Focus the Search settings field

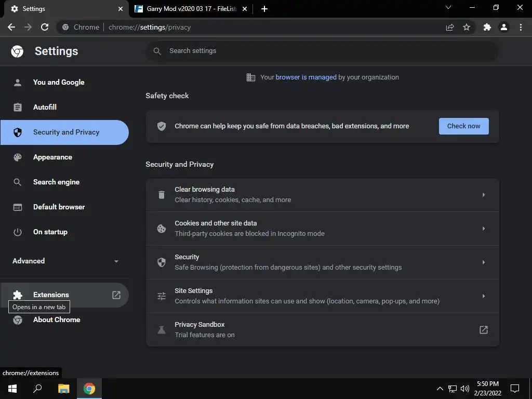322,51
